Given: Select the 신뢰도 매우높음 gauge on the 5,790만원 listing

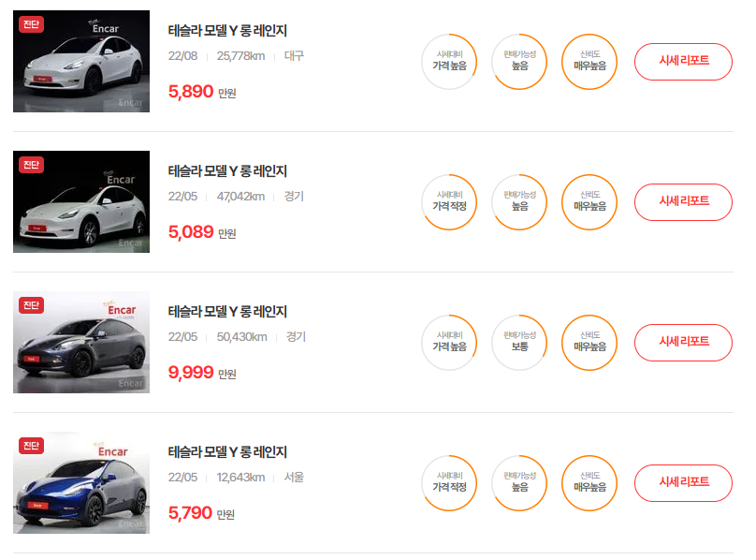Looking at the screenshot, I should pyautogui.click(x=589, y=483).
